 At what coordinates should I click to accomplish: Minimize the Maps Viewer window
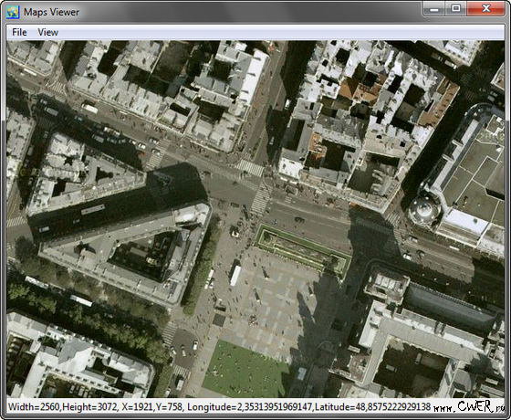click(434, 9)
